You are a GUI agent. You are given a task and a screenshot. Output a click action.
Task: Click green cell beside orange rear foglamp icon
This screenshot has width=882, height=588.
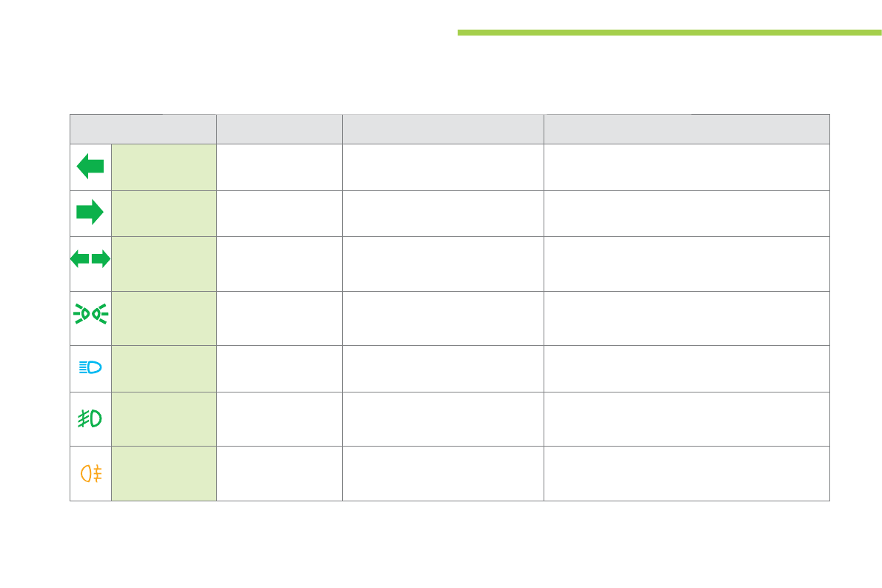pyautogui.click(x=164, y=473)
